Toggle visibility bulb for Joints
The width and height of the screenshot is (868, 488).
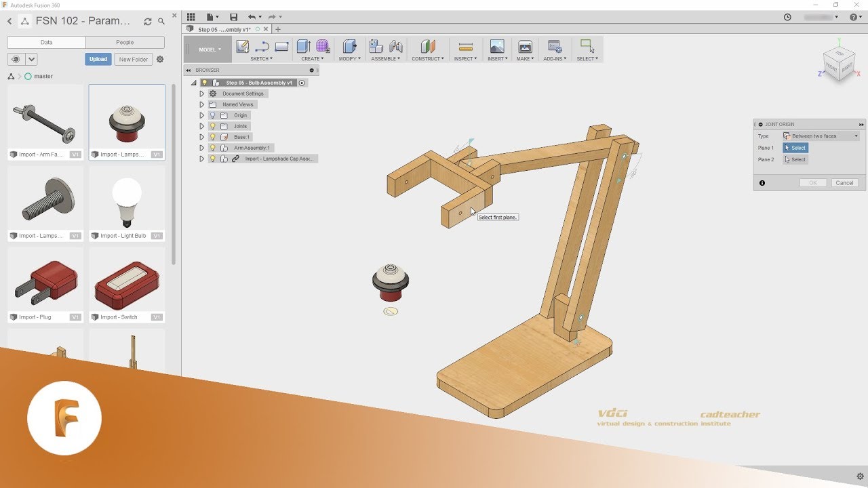pyautogui.click(x=212, y=126)
